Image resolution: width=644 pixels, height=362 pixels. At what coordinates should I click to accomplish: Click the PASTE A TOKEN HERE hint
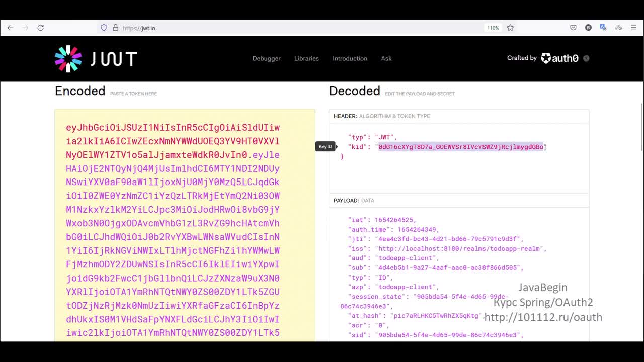pyautogui.click(x=133, y=94)
